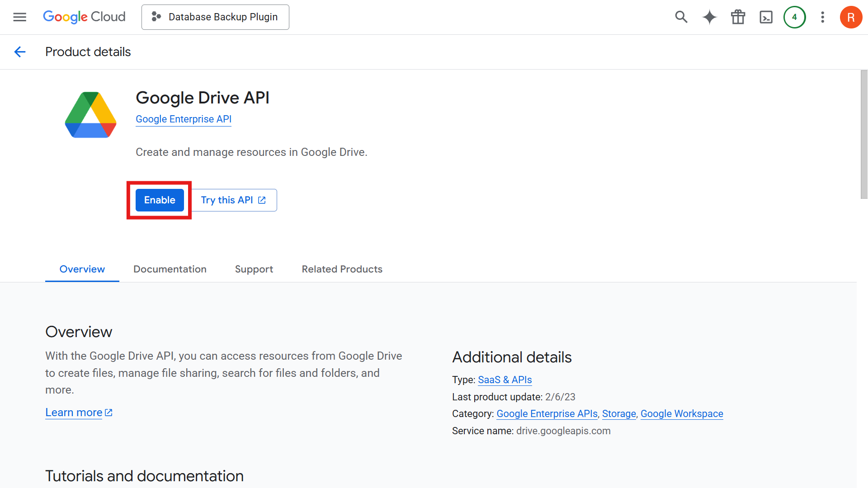Activate Cloud Shell terminal icon
Image resolution: width=868 pixels, height=488 pixels.
766,17
